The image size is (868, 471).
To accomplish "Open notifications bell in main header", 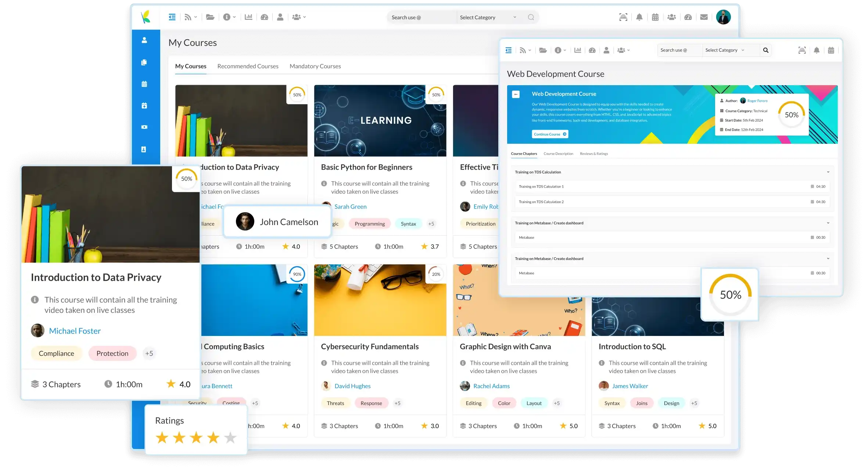I will tap(639, 17).
